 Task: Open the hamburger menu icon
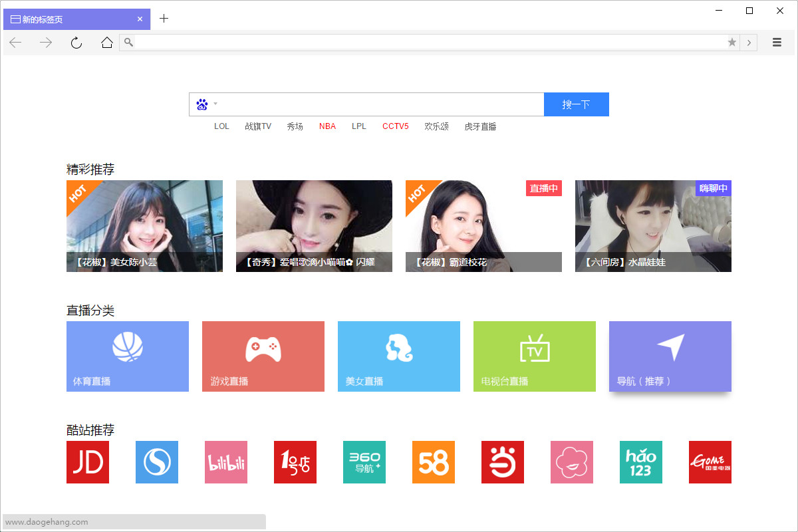click(x=777, y=43)
